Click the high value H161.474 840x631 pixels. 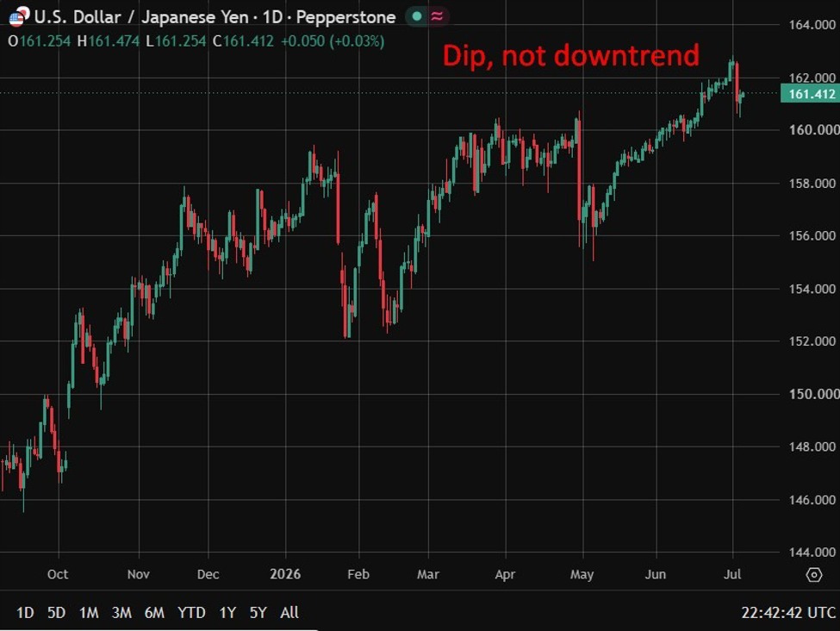coord(109,41)
